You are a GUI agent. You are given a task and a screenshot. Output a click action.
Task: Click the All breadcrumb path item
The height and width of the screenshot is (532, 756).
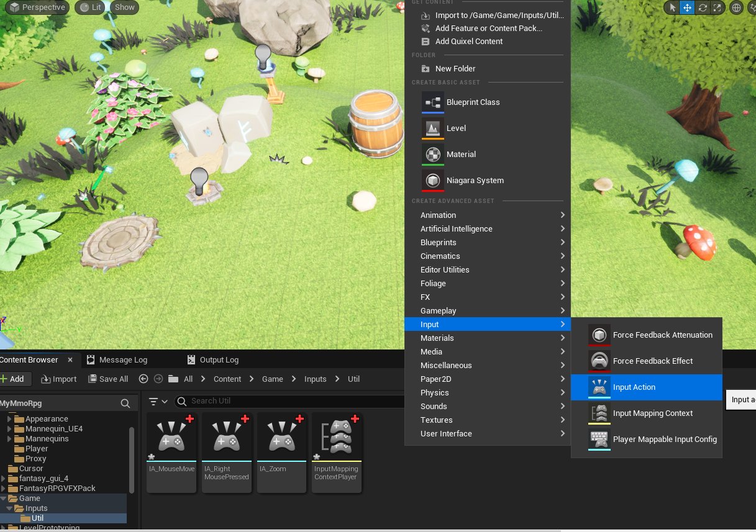[x=188, y=379]
